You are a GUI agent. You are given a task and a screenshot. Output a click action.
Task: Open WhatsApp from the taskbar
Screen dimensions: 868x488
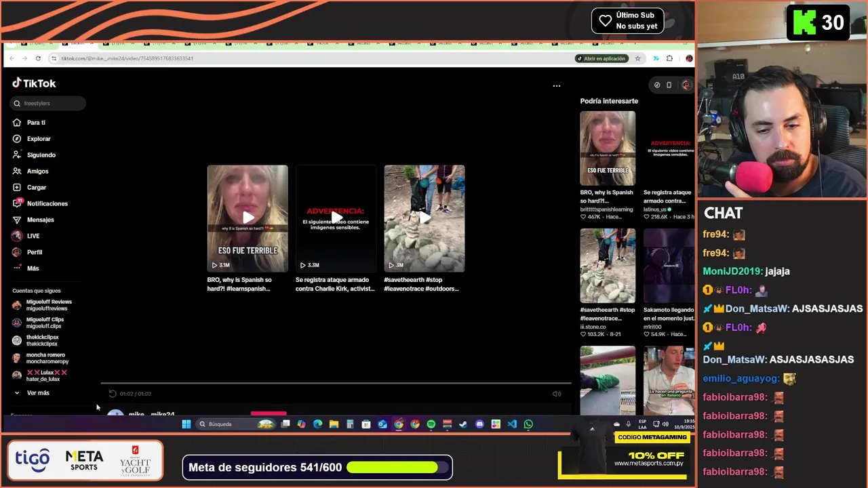528,424
